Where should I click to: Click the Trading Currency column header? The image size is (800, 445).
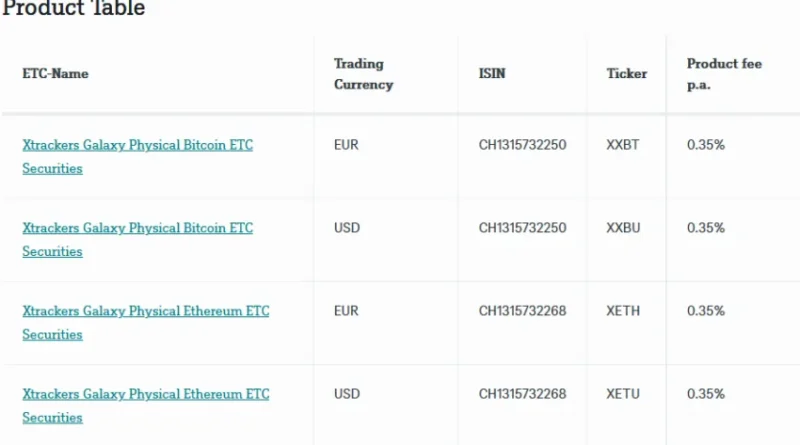(363, 74)
